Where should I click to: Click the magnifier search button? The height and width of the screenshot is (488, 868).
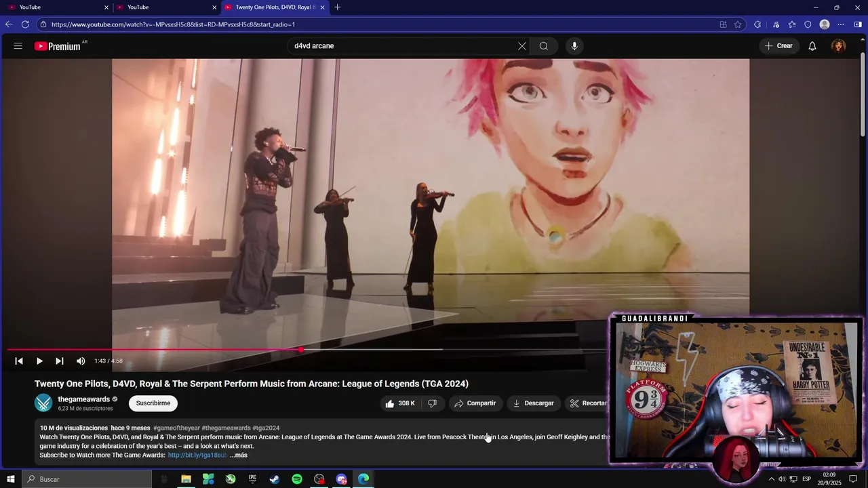click(x=544, y=46)
